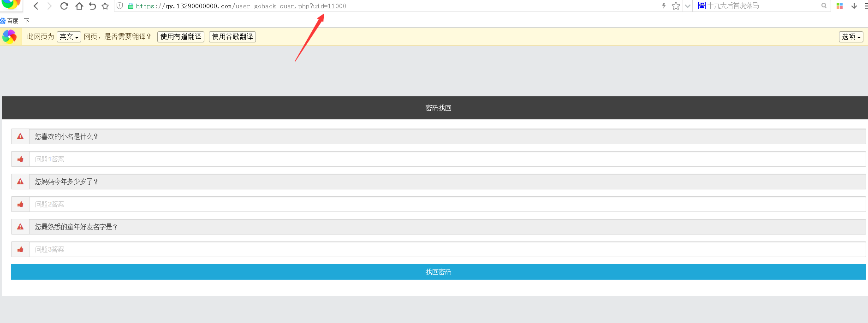Click the browser back arrow

click(x=36, y=6)
